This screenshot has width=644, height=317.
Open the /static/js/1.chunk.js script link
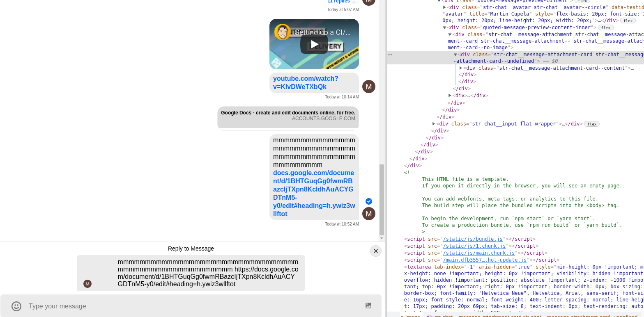474,246
